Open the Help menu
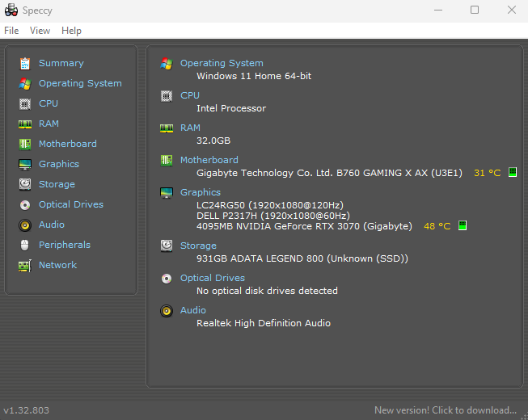This screenshot has width=528, height=420. pos(71,31)
